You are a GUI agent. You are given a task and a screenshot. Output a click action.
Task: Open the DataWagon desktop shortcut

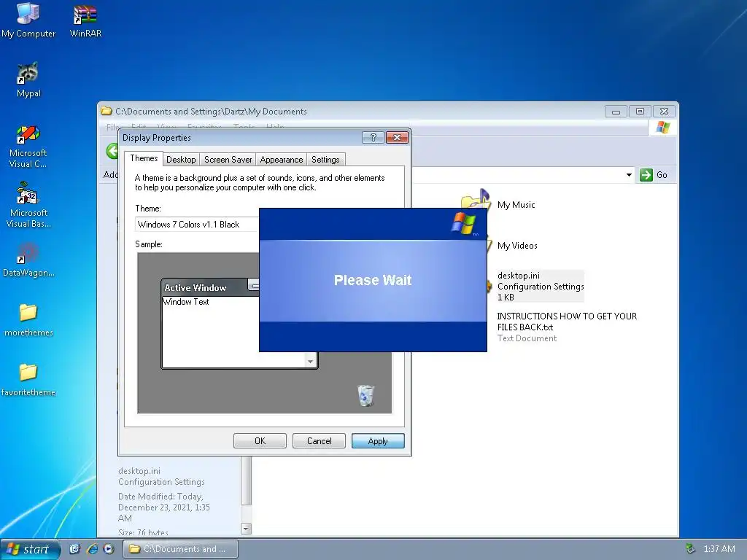tap(28, 260)
